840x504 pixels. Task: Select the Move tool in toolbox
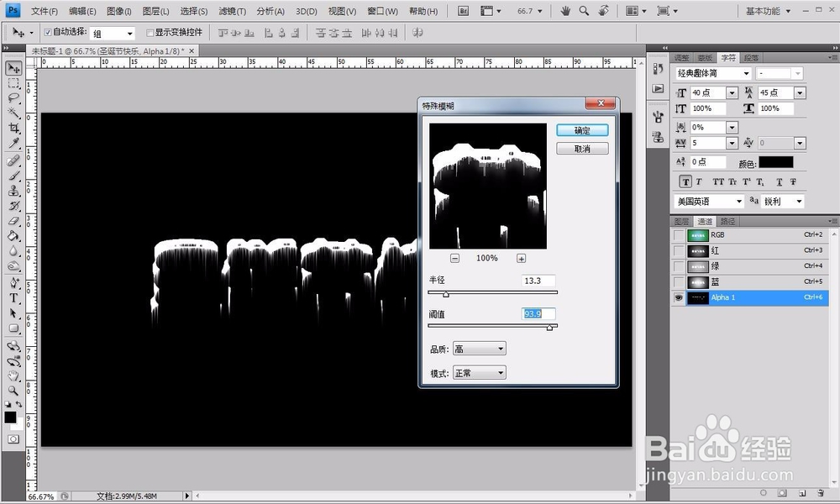[x=13, y=68]
